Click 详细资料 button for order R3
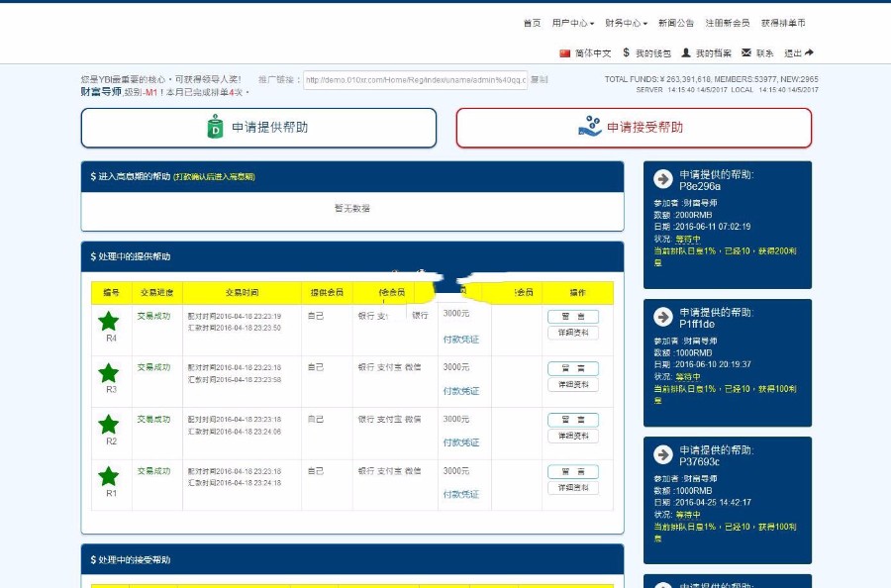Screen dimensions: 891x588 coord(573,385)
